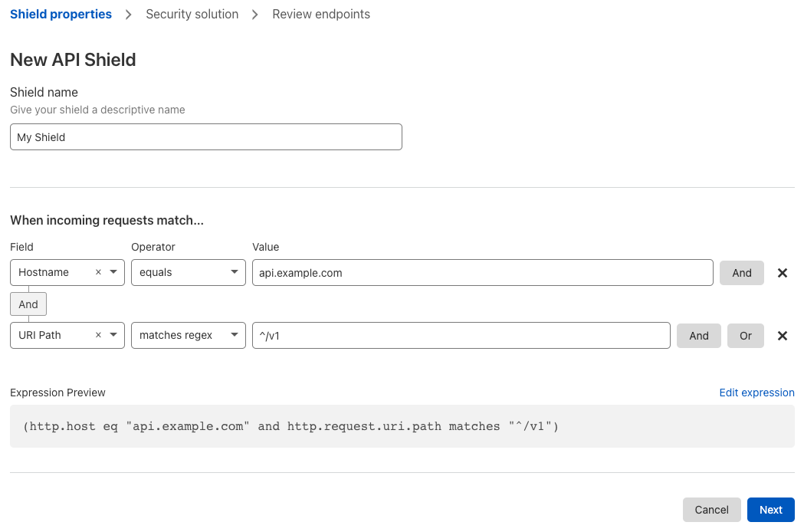
Task: Remove the Hostname condition row
Action: [783, 272]
